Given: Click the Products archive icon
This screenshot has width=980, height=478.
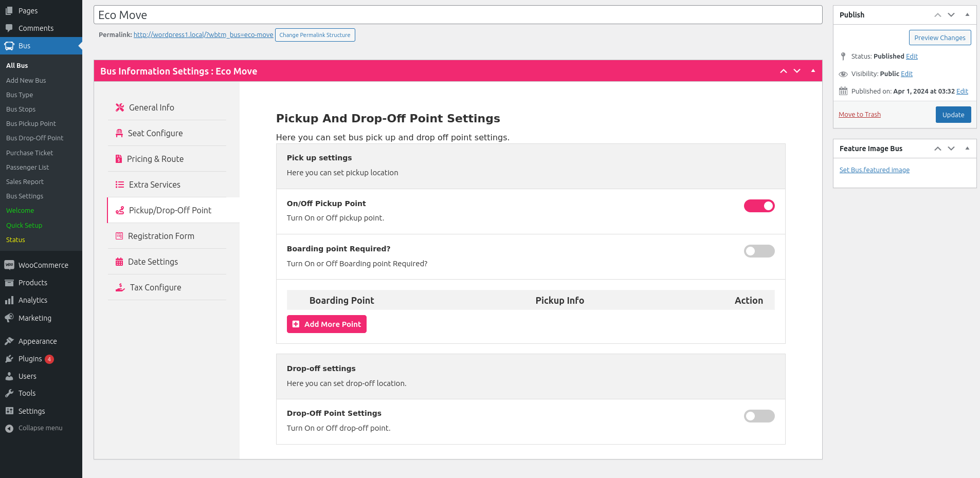Looking at the screenshot, I should [9, 283].
